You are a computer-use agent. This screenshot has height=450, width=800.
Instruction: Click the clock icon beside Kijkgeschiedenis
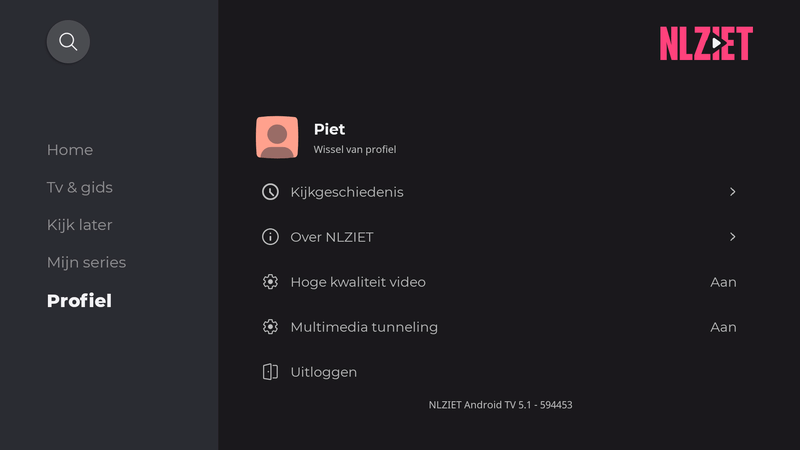(x=270, y=192)
